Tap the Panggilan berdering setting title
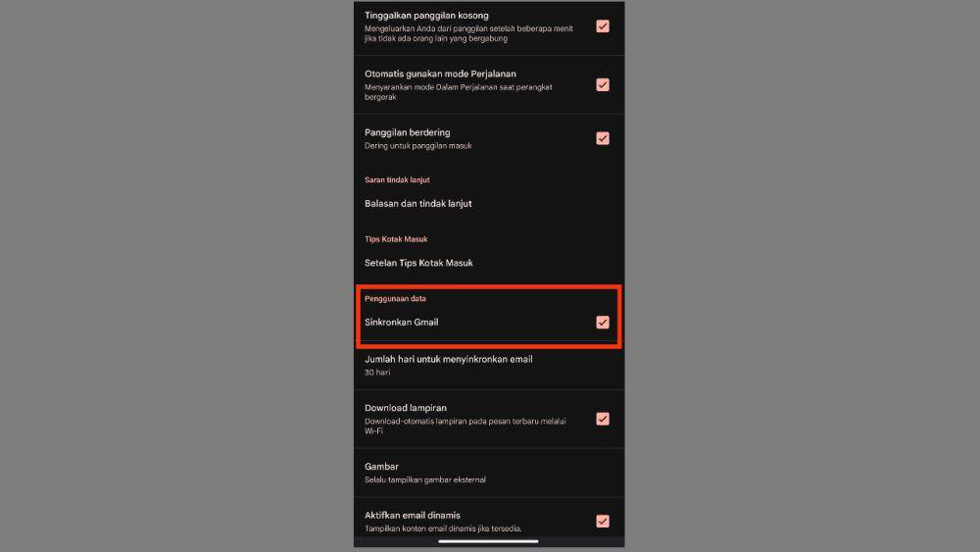 (x=408, y=132)
